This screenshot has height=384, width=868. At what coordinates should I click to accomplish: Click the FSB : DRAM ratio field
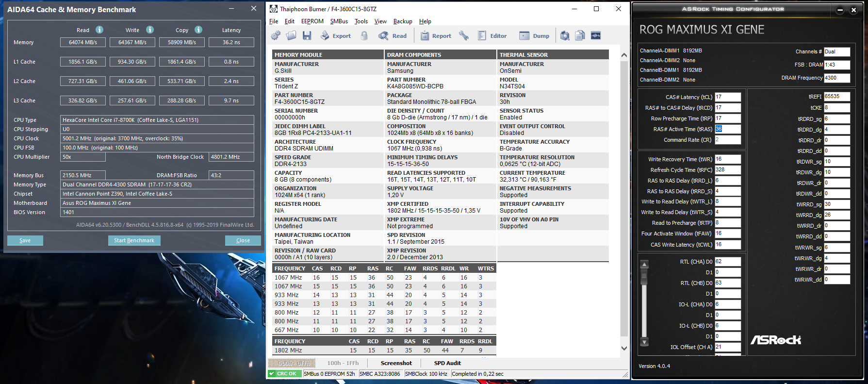837,65
